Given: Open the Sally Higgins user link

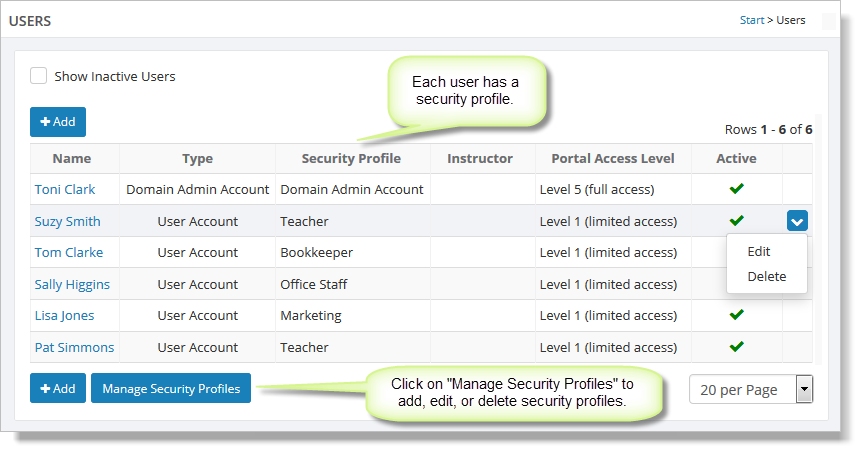Looking at the screenshot, I should click(72, 284).
